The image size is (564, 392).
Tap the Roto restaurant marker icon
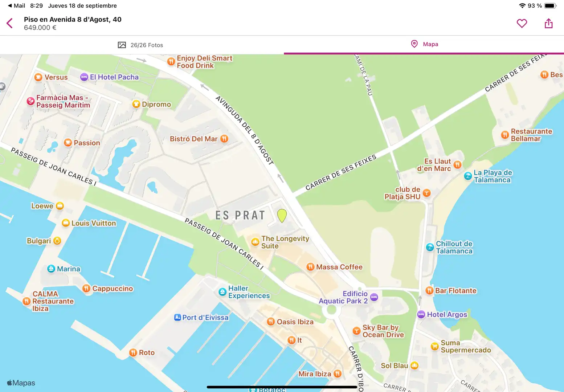tap(133, 352)
